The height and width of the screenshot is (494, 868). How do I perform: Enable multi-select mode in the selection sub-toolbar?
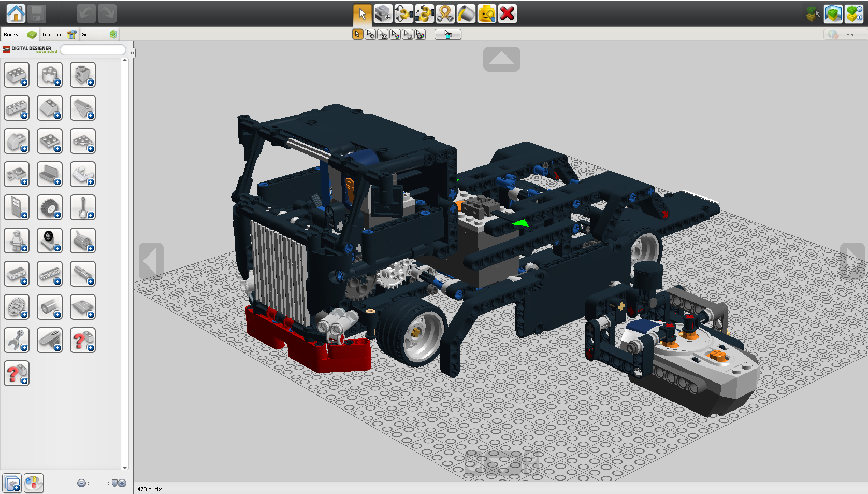[x=370, y=34]
